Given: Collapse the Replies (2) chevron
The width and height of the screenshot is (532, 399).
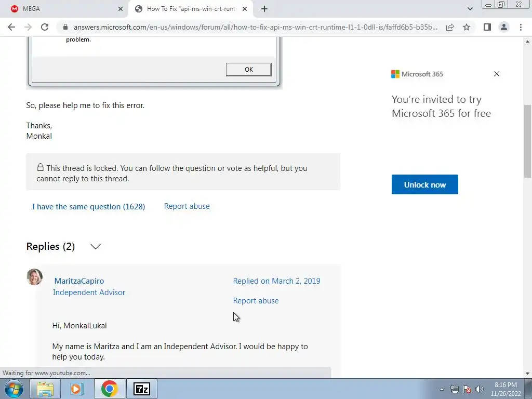Looking at the screenshot, I should pos(96,247).
